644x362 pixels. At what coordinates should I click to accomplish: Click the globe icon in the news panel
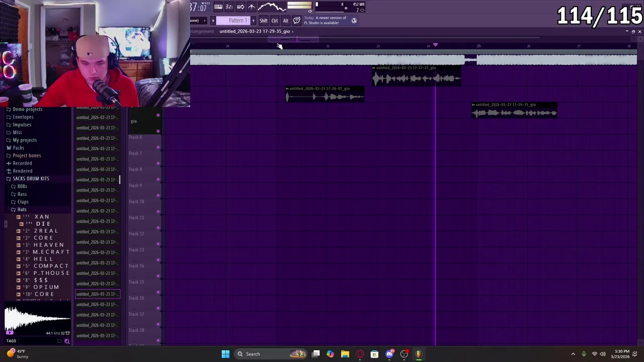(354, 21)
